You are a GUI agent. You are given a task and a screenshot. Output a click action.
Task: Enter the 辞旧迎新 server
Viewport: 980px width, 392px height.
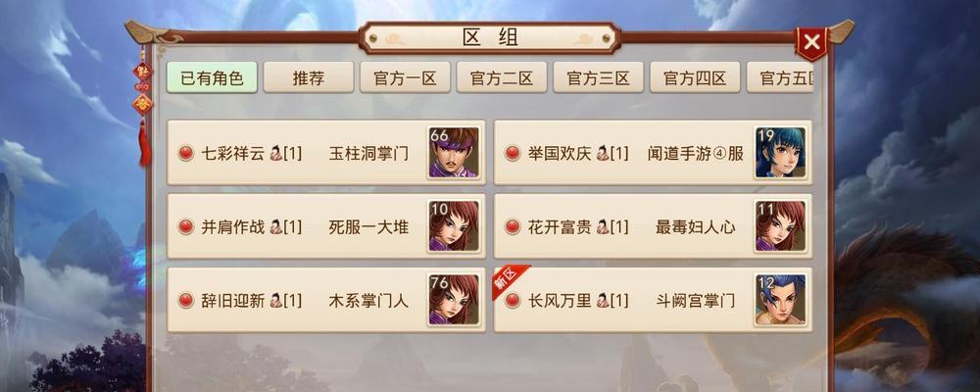point(326,300)
